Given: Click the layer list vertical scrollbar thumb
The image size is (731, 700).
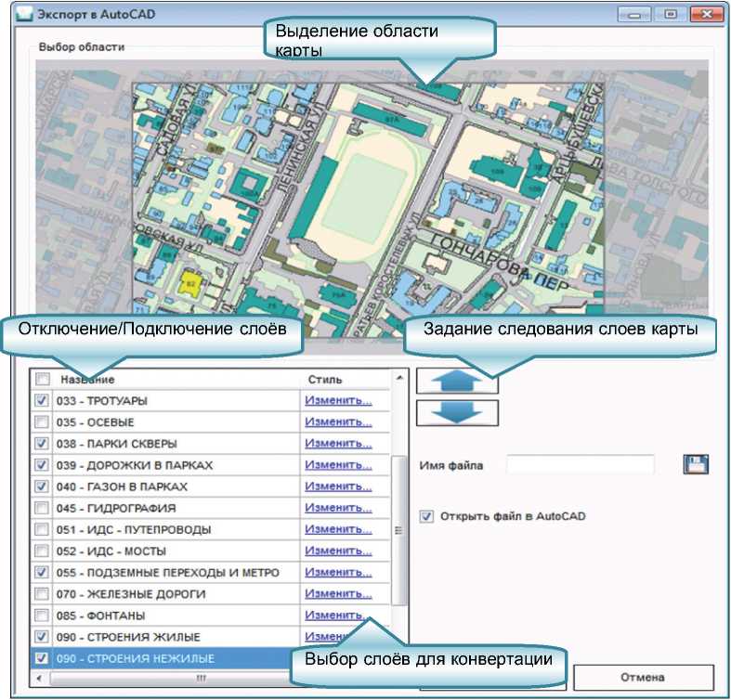Looking at the screenshot, I should tap(399, 530).
